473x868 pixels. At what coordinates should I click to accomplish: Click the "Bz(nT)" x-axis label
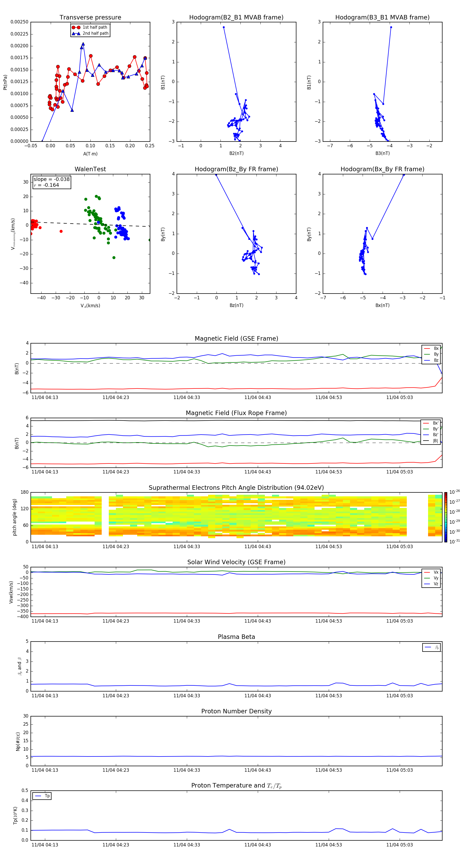236,305
